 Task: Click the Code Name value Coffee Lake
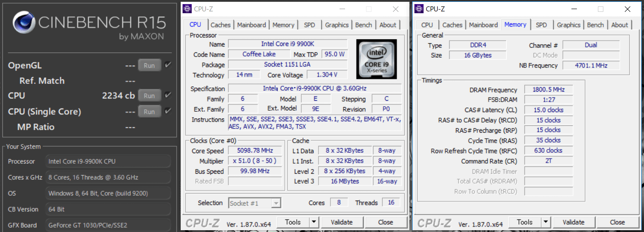pyautogui.click(x=259, y=54)
